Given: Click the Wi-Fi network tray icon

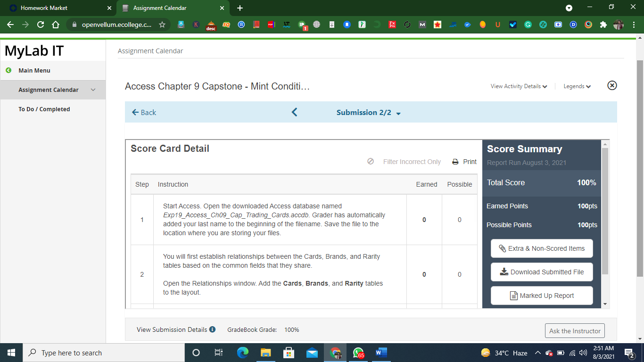Looking at the screenshot, I should click(572, 353).
